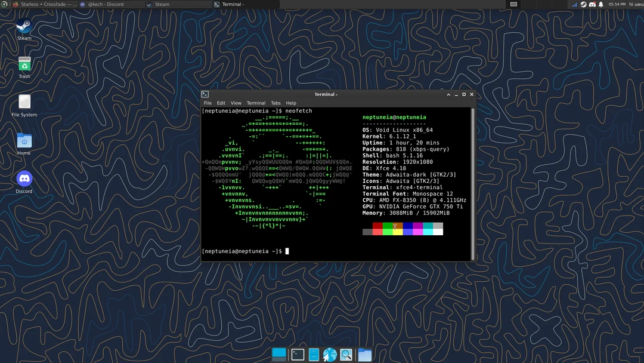Open the Help menu in the terminal window
The height and width of the screenshot is (363, 644).
(x=291, y=103)
